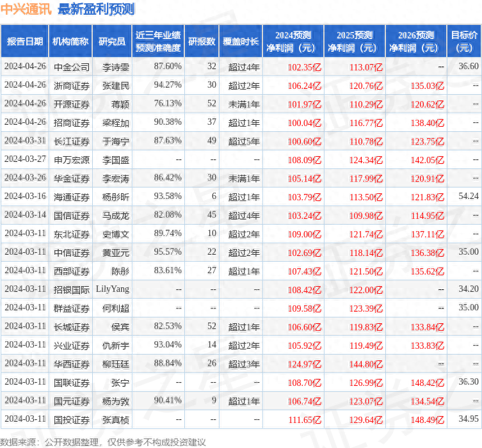Click the 95.57% accuracy value
Image resolution: width=482 pixels, height=448 pixels.
coord(168,252)
